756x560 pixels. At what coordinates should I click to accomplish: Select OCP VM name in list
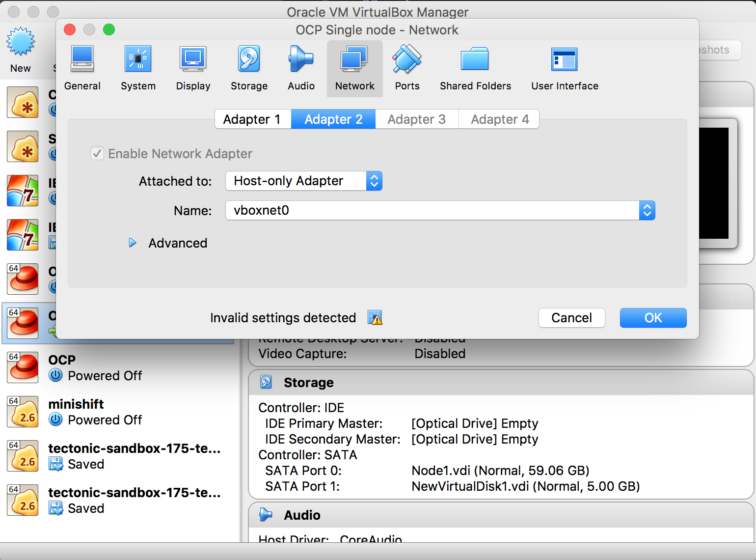pos(62,360)
